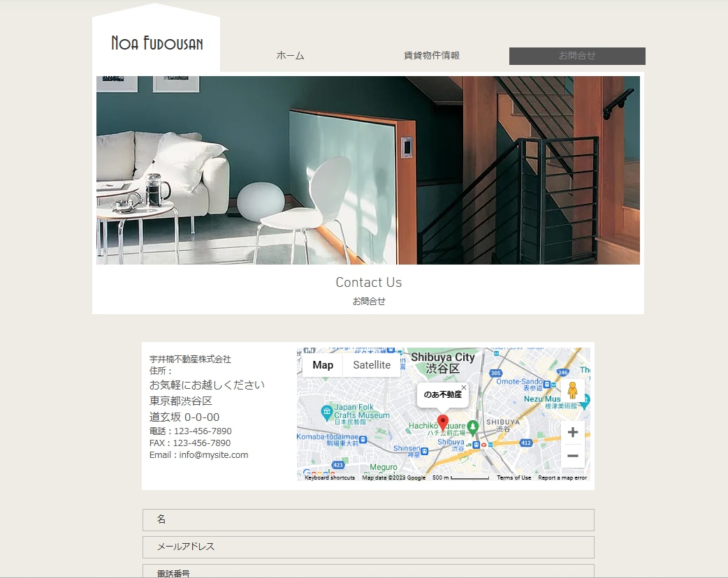Click the Contact Us heading
The image size is (728, 578).
pos(369,283)
